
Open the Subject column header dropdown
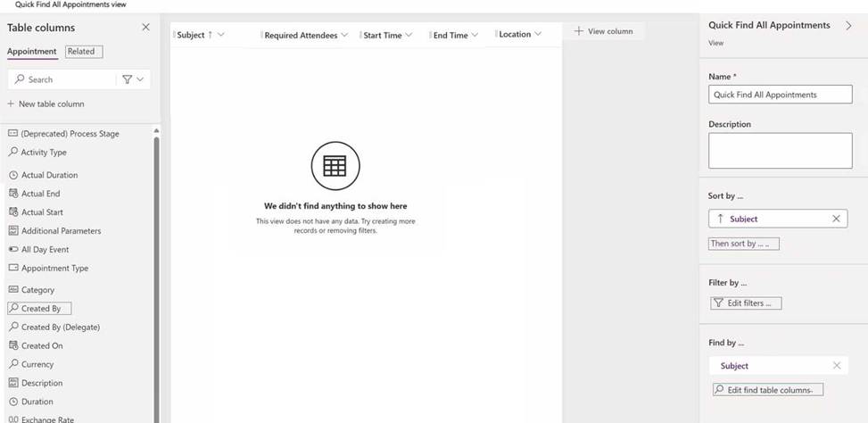point(220,35)
